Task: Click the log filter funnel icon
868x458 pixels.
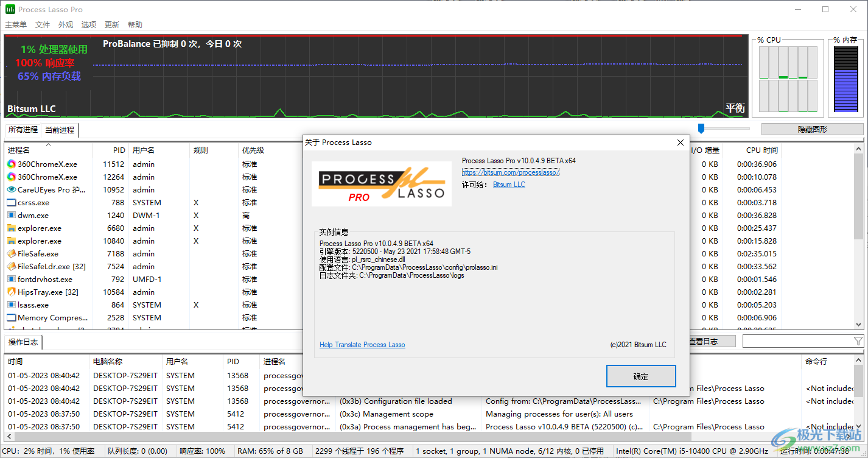Action: tap(858, 341)
